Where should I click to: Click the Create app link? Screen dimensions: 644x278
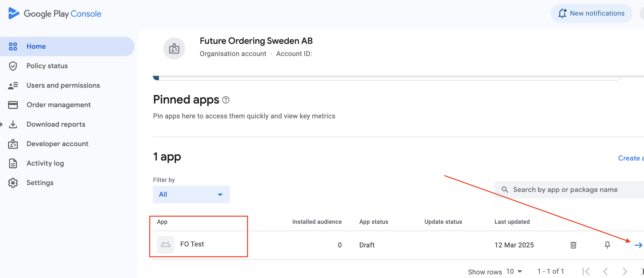click(x=631, y=158)
